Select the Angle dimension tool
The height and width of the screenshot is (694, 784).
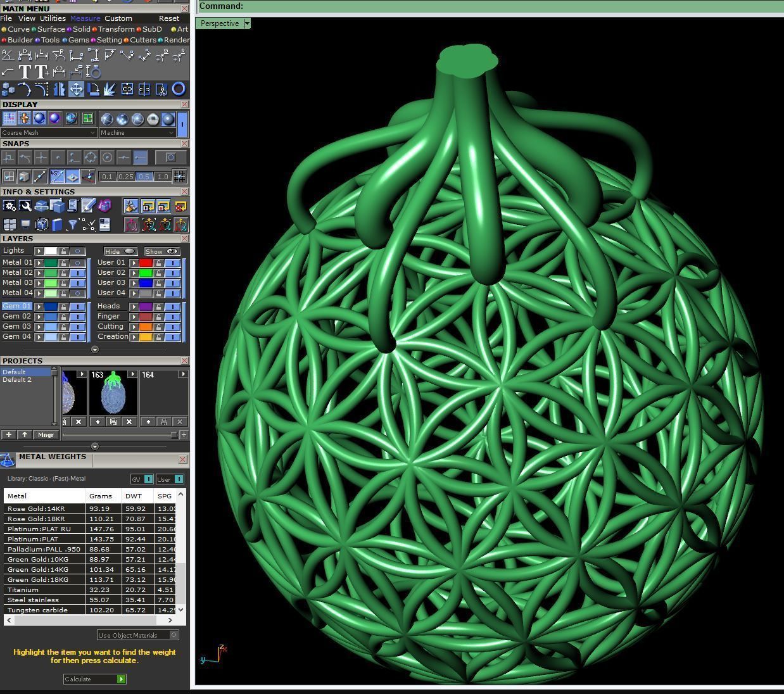pos(8,55)
